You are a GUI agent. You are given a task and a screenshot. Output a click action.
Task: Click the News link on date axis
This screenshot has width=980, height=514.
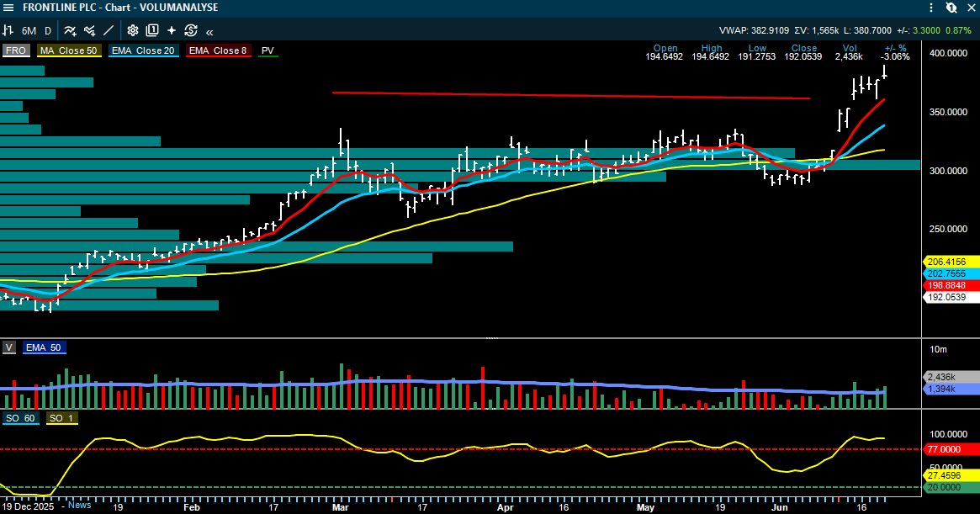pos(79,506)
